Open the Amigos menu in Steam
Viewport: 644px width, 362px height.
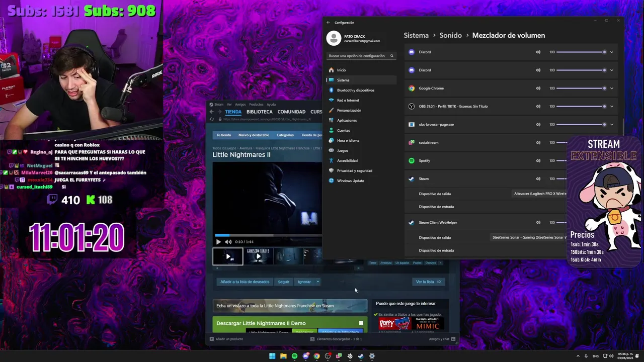240,105
